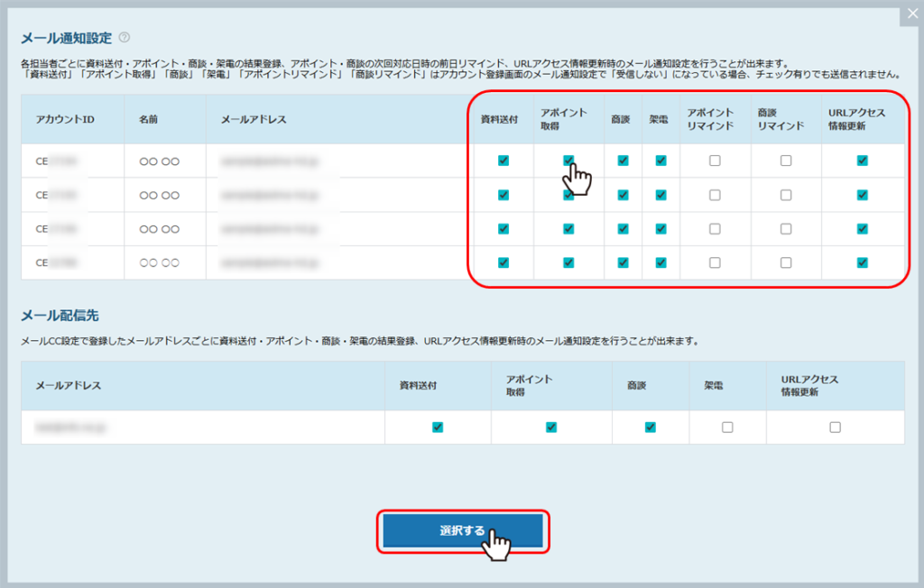Click the 名前 column header

pos(150,120)
